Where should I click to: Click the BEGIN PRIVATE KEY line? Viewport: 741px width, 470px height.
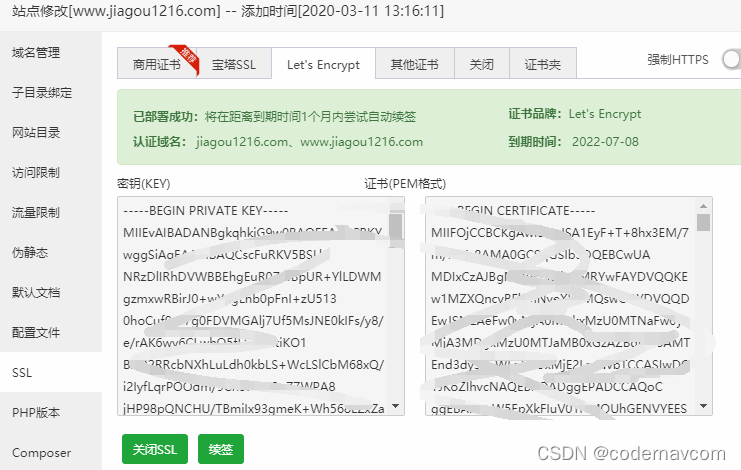point(206,211)
